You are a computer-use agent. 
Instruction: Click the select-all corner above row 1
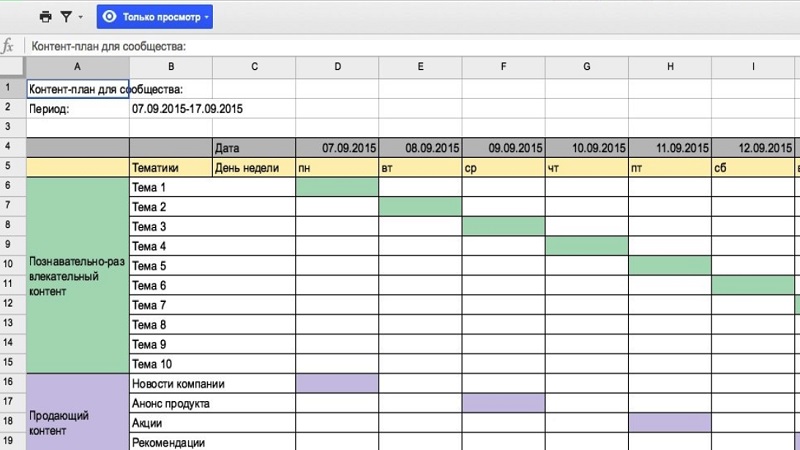tap(12, 67)
